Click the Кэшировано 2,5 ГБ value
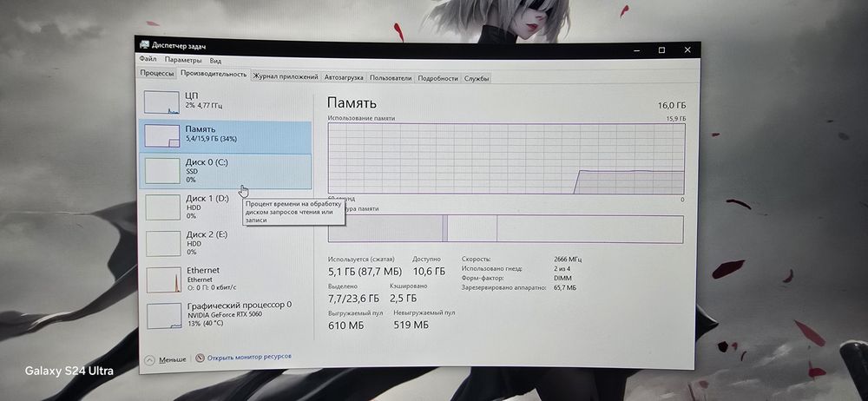Screen dimensions: 868x401 [404, 299]
